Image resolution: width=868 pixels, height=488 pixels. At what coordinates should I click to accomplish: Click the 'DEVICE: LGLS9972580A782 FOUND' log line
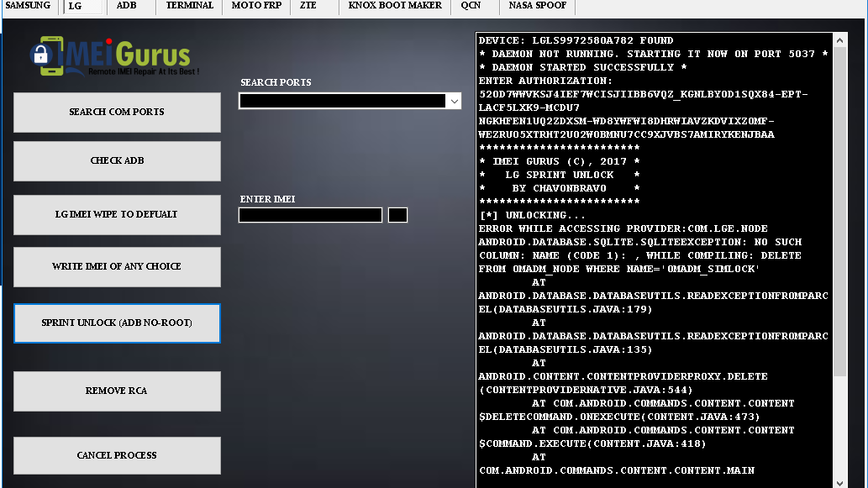click(x=576, y=40)
